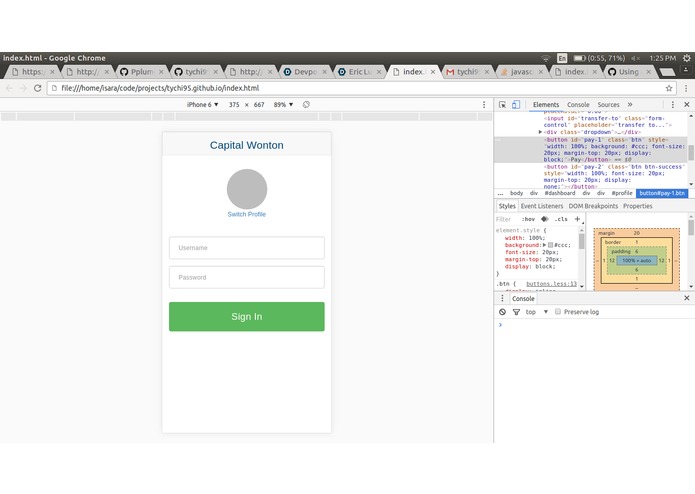The image size is (695, 494).
Task: Select button#pay-1.btn breadcrumb
Action: point(662,193)
